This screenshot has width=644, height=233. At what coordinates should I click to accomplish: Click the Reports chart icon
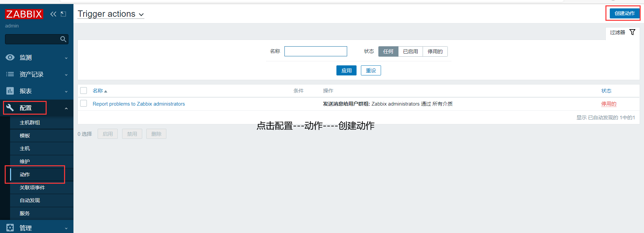(10, 91)
